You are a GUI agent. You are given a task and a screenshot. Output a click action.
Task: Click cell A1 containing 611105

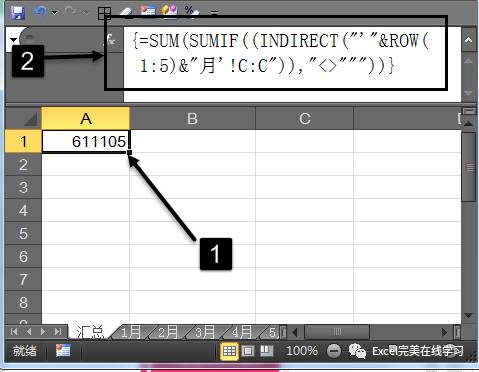pos(86,141)
